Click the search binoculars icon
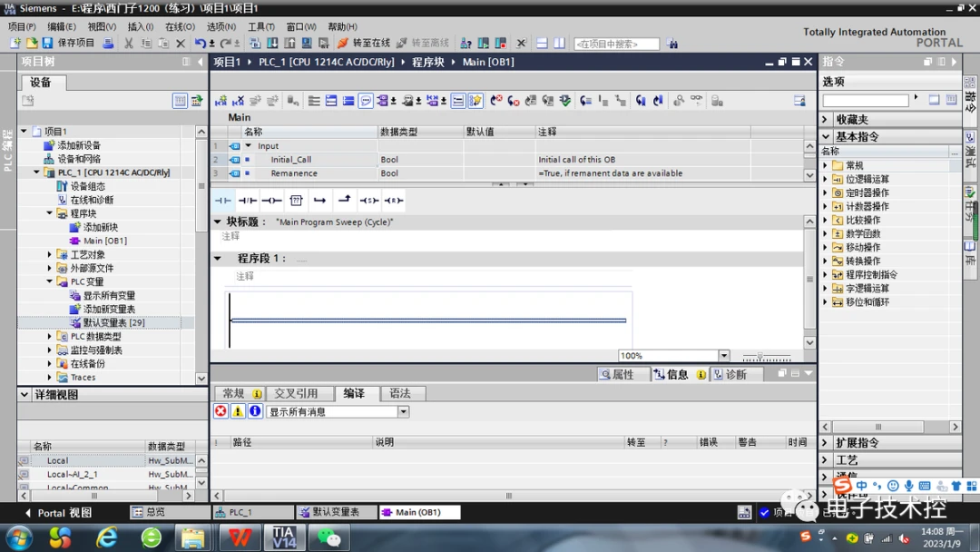 tap(671, 44)
